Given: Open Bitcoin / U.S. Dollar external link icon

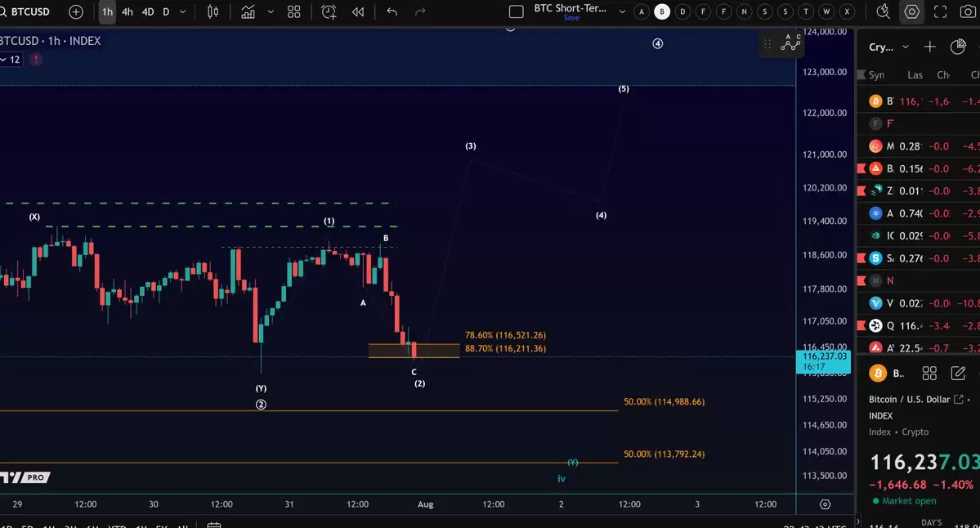Looking at the screenshot, I should coord(959,400).
